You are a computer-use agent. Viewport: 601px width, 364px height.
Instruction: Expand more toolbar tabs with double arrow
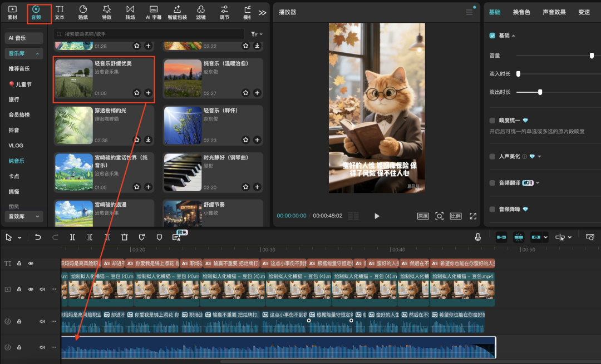(x=262, y=12)
